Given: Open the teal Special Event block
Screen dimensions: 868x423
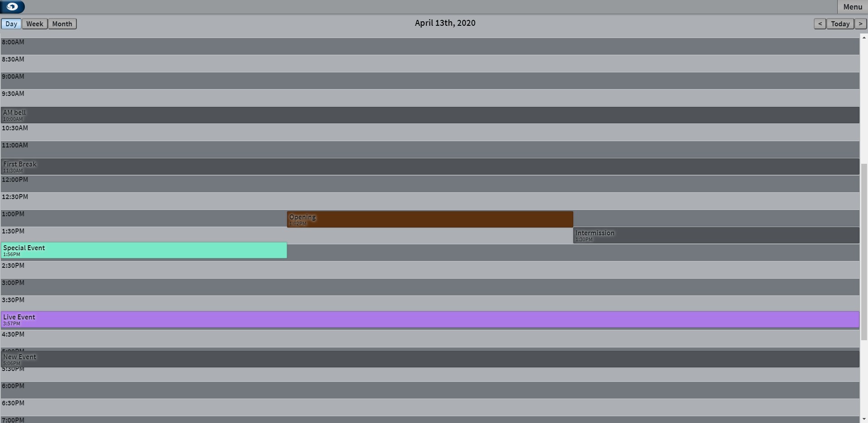Looking at the screenshot, I should point(144,251).
